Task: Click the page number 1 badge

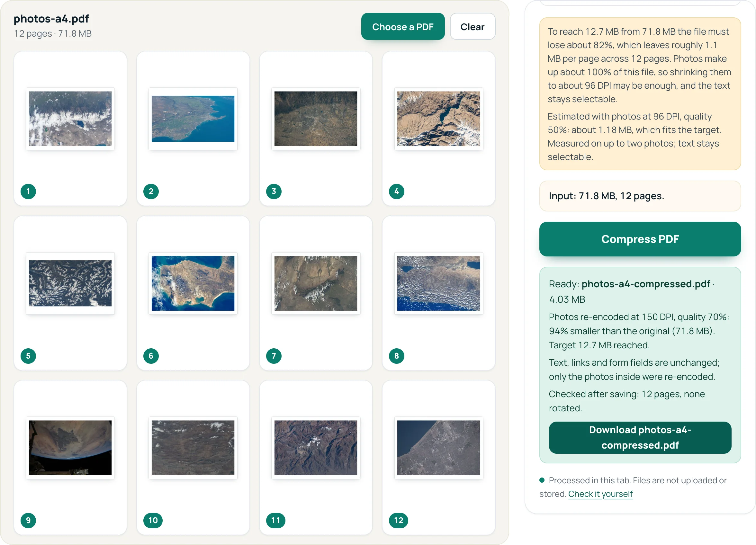Action: (28, 191)
